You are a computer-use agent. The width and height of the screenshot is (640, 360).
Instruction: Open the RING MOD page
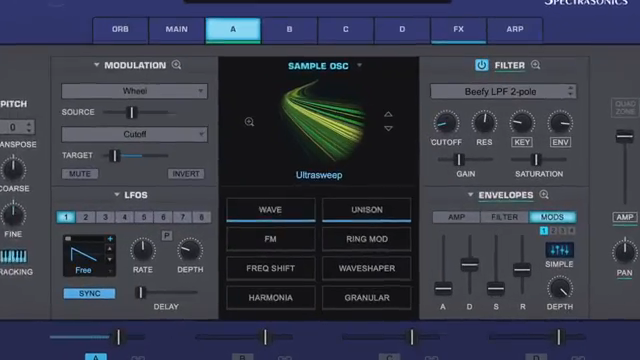pyautogui.click(x=367, y=239)
